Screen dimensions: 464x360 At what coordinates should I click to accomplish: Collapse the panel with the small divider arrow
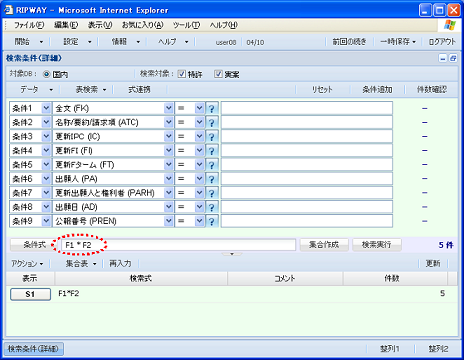point(232,254)
